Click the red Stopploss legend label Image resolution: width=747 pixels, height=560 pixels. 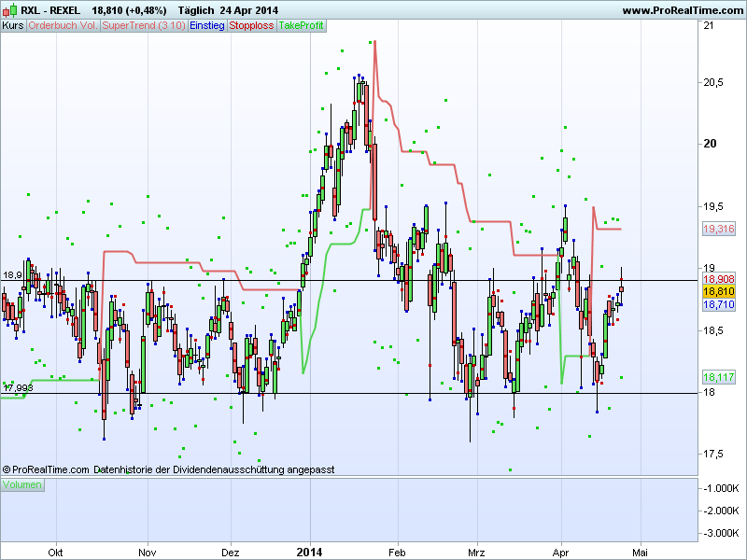251,25
